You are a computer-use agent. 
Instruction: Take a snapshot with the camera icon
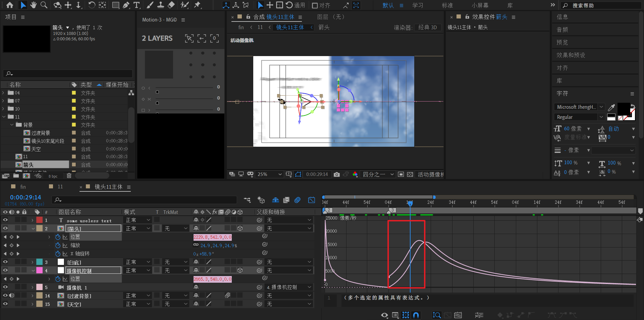[337, 174]
